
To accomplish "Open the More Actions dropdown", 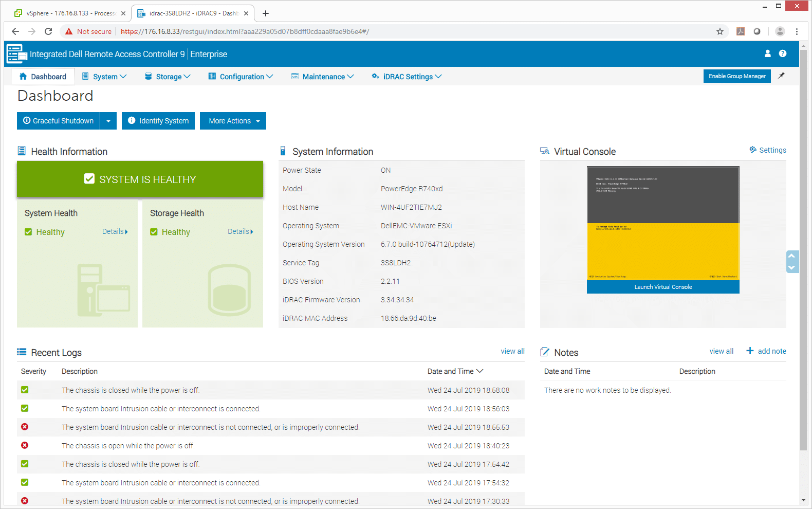I will [x=233, y=121].
